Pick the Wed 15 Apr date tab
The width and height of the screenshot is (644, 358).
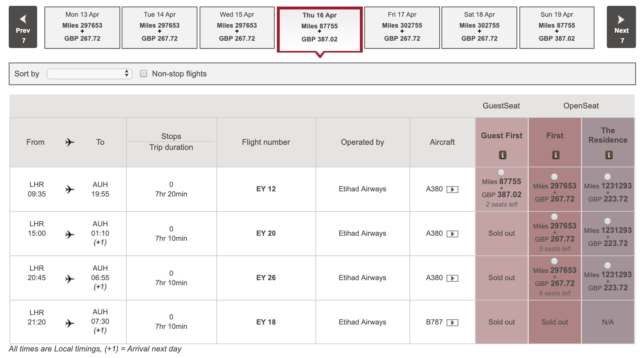(237, 27)
